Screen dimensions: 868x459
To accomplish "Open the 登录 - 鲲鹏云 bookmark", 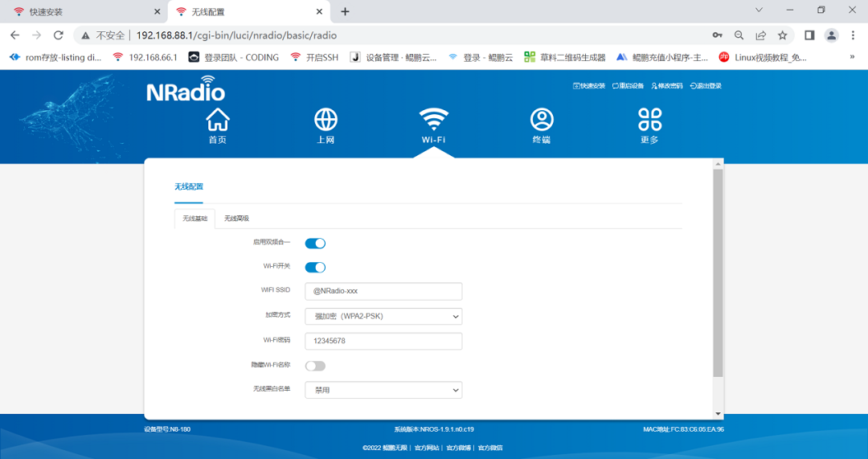I will [481, 57].
